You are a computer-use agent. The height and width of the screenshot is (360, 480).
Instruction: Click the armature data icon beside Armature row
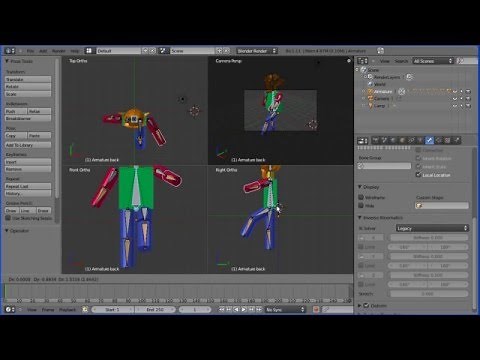click(x=402, y=91)
